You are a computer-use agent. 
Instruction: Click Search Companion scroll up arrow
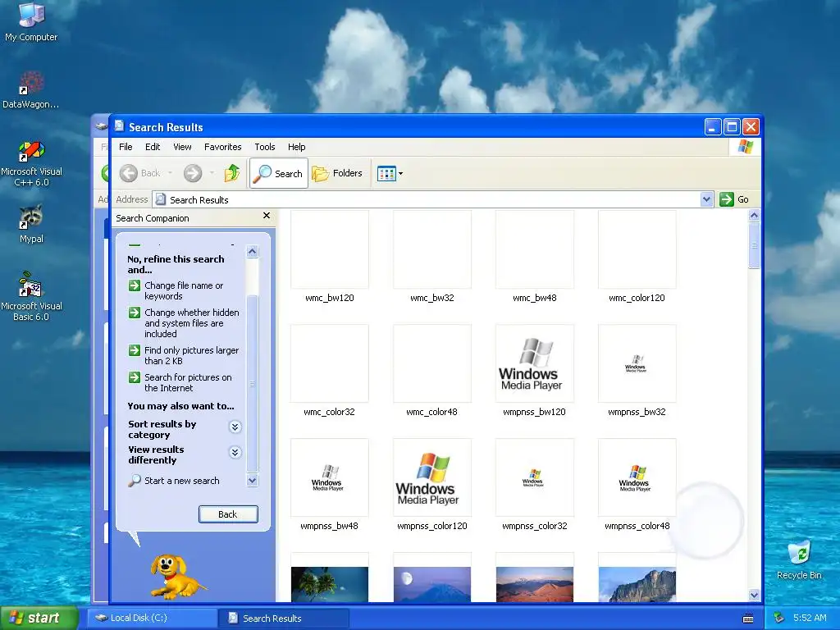tap(253, 252)
